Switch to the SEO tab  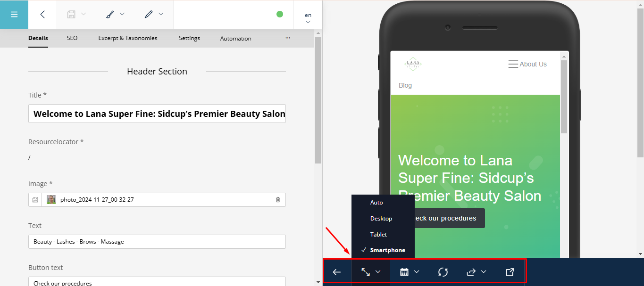coord(72,38)
